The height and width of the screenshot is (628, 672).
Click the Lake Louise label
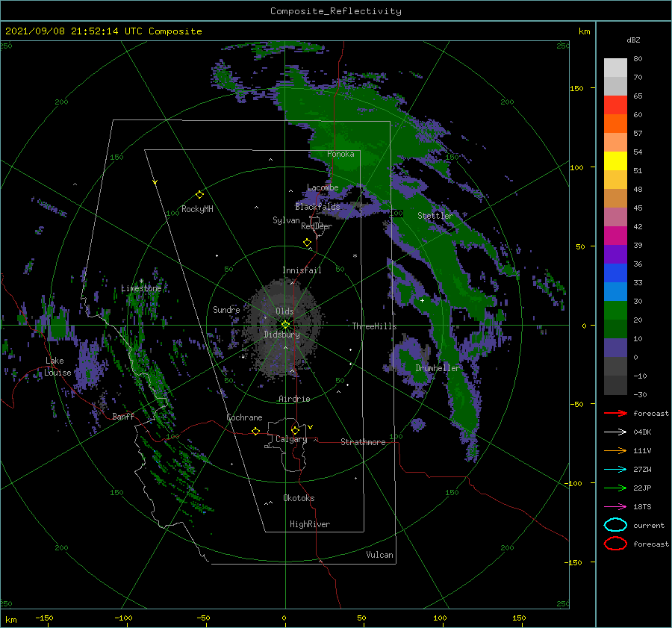57,367
